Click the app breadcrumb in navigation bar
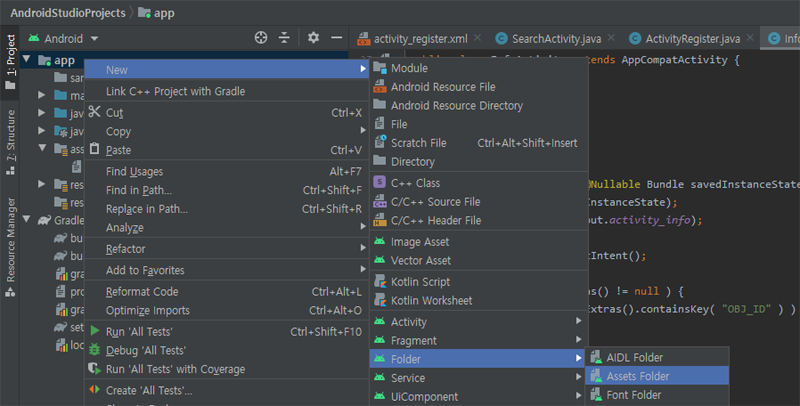 click(x=157, y=13)
